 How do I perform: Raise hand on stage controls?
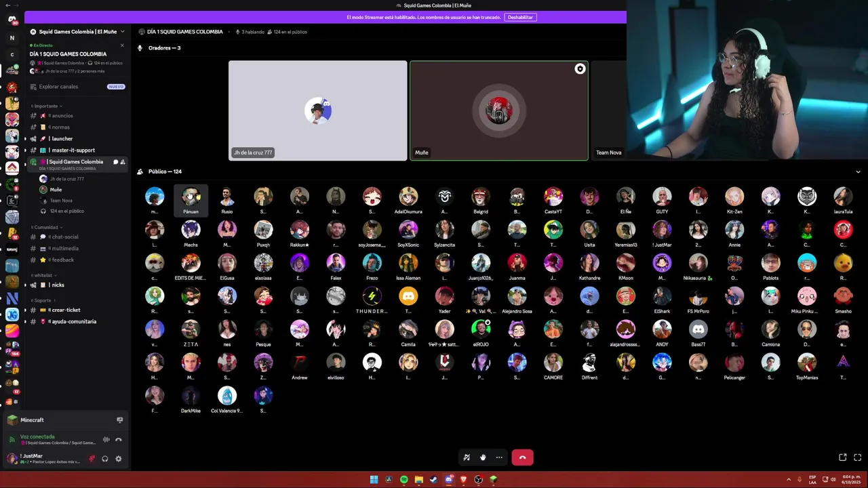click(x=483, y=457)
